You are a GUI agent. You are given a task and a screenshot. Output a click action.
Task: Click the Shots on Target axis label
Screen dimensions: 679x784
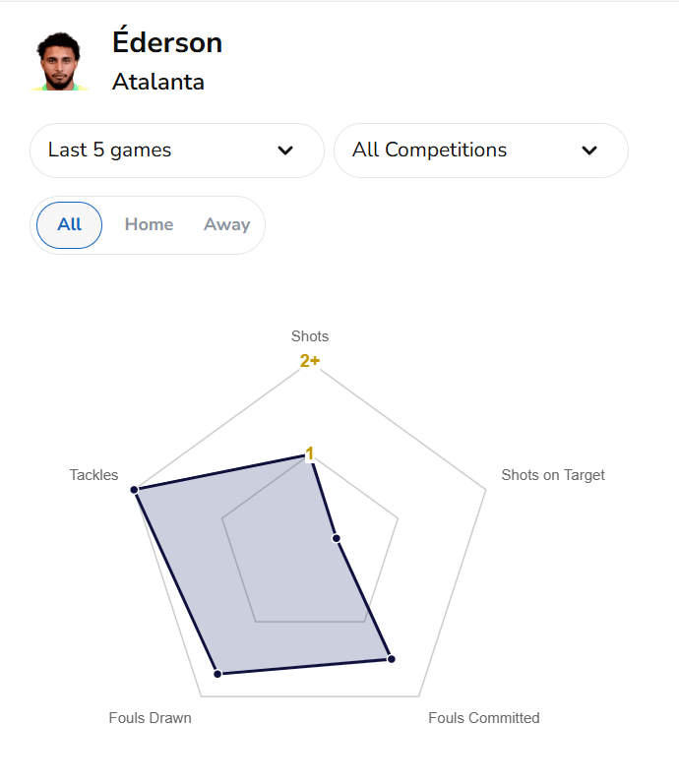pos(553,475)
